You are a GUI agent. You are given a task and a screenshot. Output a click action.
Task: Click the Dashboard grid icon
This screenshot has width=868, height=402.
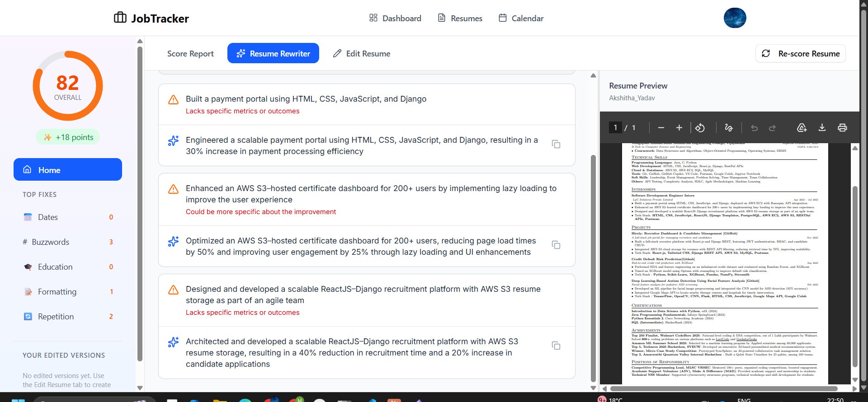373,18
